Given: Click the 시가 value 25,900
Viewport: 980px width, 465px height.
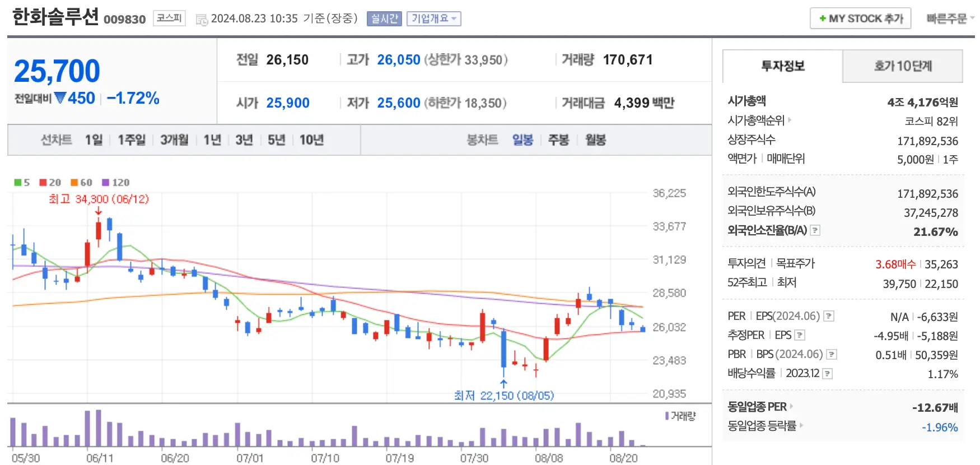Looking at the screenshot, I should (288, 103).
